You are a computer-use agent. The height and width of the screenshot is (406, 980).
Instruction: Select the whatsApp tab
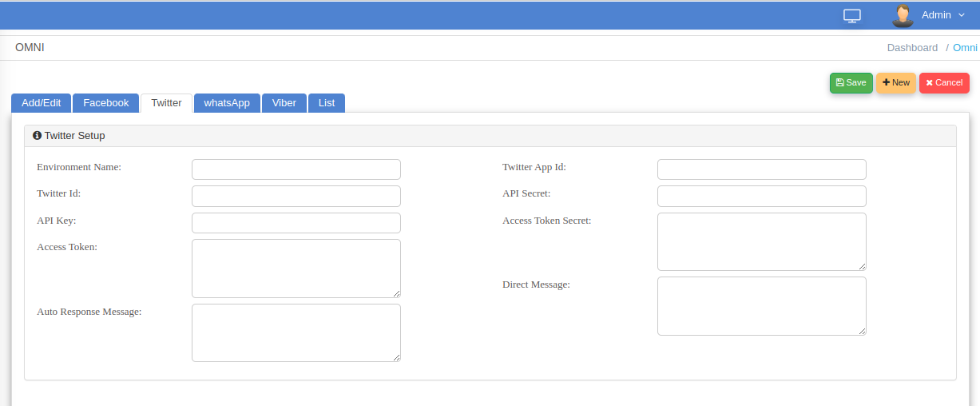click(x=227, y=103)
